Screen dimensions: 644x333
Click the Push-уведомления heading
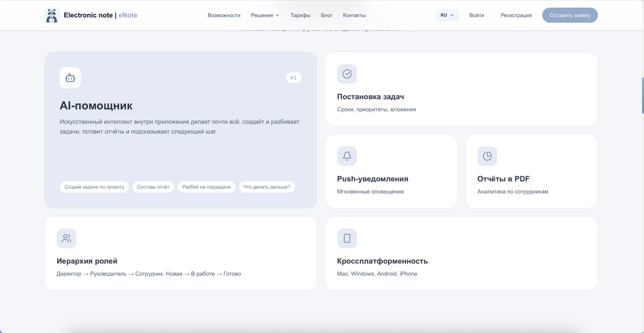tap(373, 179)
